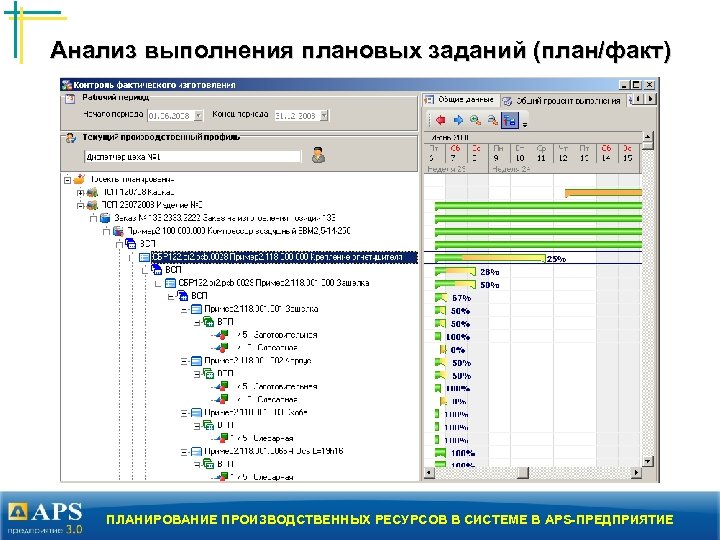Screen dimensions: 720x540
Task: Collapse the Заказ №133 order node
Action: tap(93, 218)
